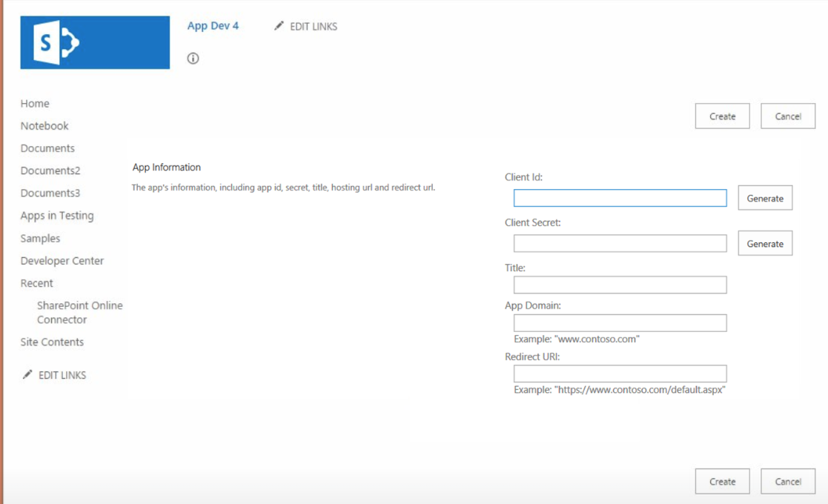Click the pencil icon in left sidebar EDIT LINKS
This screenshot has width=828, height=504.
point(27,375)
